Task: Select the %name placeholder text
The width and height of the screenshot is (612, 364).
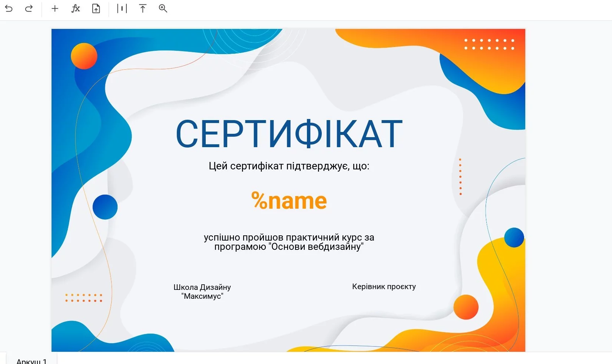Action: (x=289, y=201)
